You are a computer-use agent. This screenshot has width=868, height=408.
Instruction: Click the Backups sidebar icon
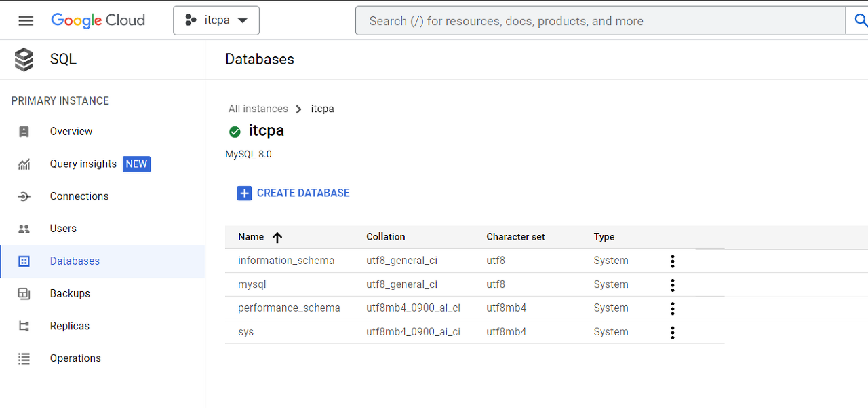point(24,294)
